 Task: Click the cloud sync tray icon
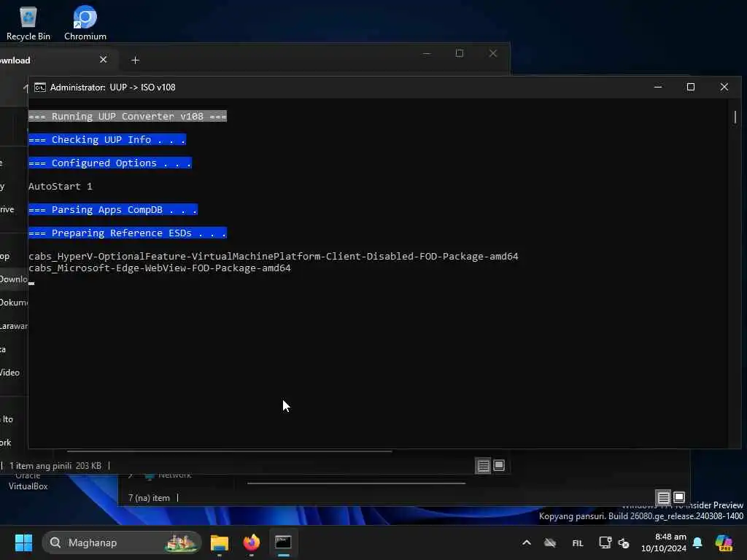550,542
